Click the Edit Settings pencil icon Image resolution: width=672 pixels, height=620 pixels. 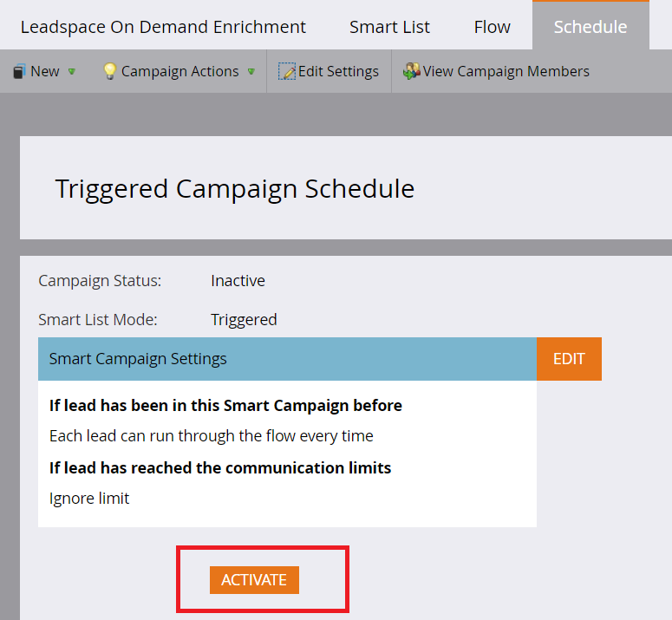(x=287, y=72)
